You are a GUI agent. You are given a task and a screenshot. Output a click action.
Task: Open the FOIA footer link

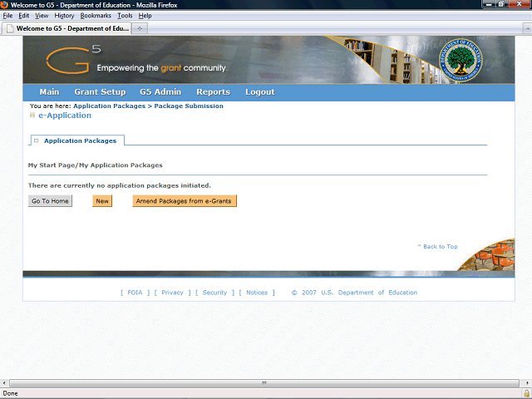coord(135,293)
